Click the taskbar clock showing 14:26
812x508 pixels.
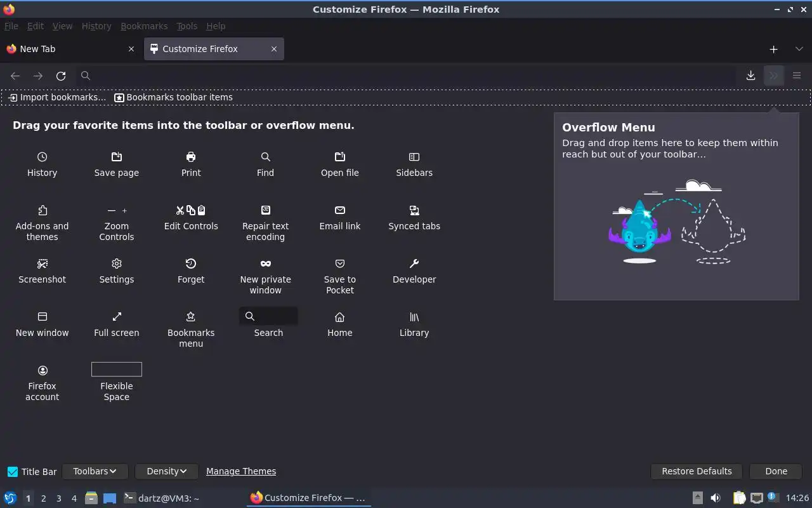(x=797, y=498)
